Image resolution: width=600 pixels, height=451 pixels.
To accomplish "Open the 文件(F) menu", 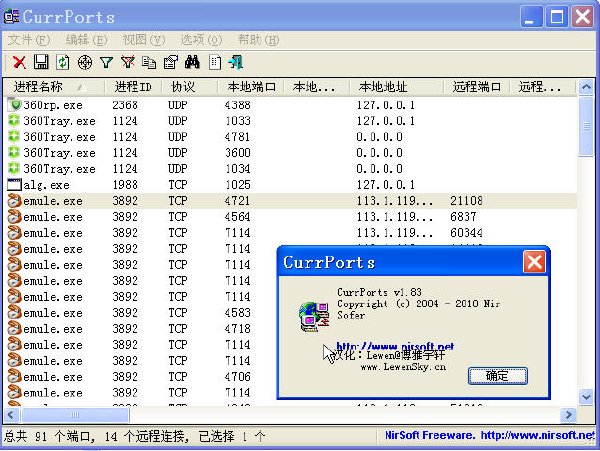I will point(29,39).
